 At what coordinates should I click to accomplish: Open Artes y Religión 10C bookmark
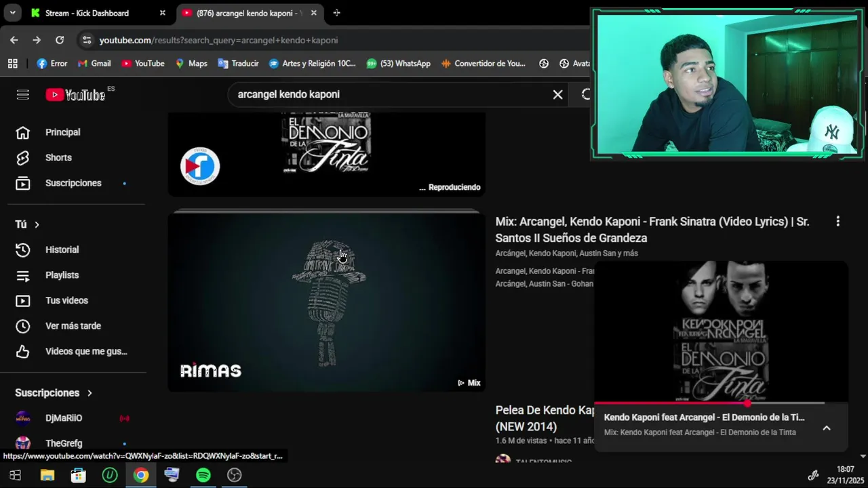coord(313,63)
